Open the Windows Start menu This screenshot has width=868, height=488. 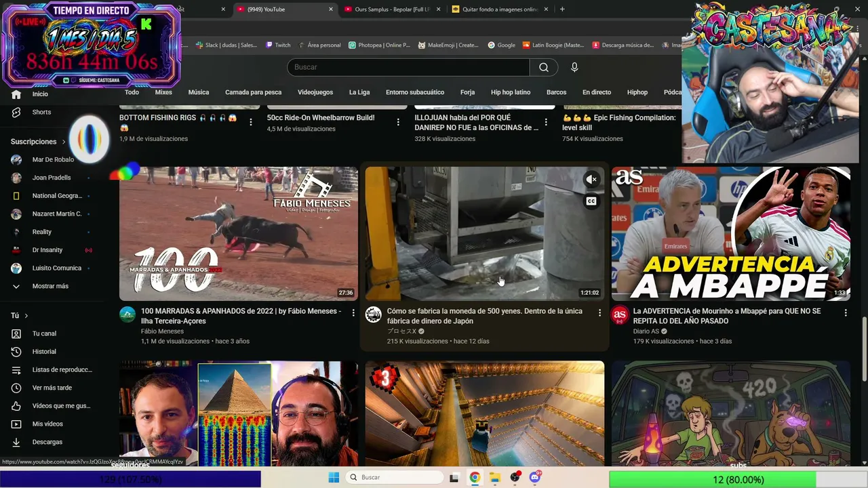click(x=334, y=477)
